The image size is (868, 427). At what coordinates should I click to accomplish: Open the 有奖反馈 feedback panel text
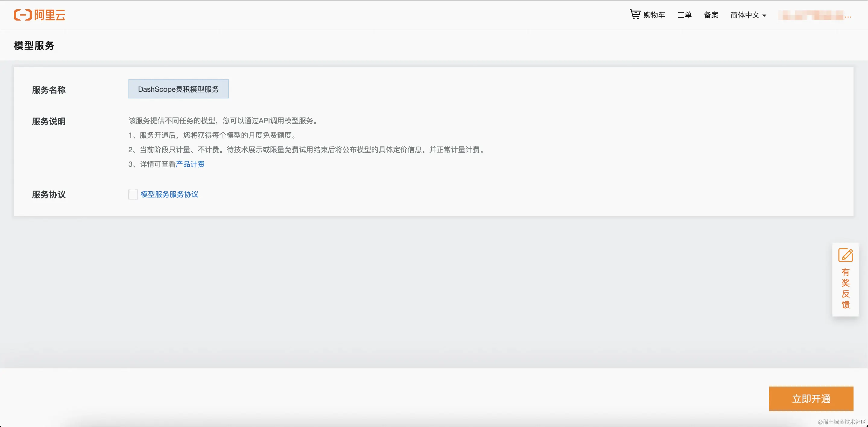(845, 288)
